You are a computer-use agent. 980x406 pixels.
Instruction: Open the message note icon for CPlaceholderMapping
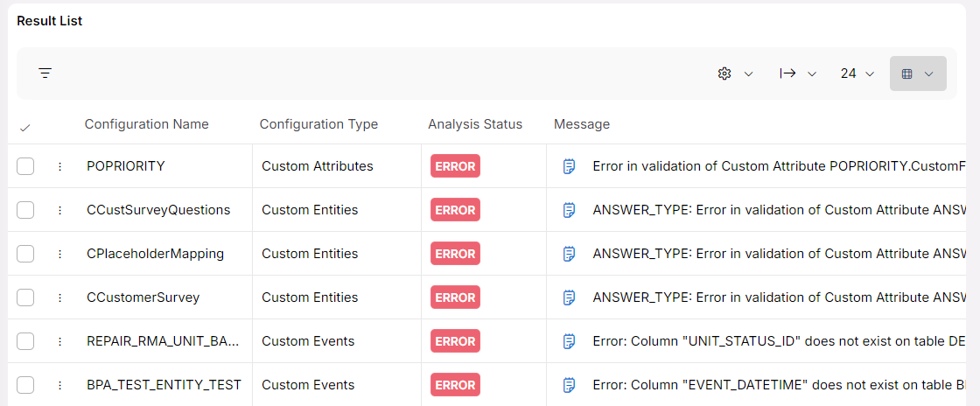569,254
